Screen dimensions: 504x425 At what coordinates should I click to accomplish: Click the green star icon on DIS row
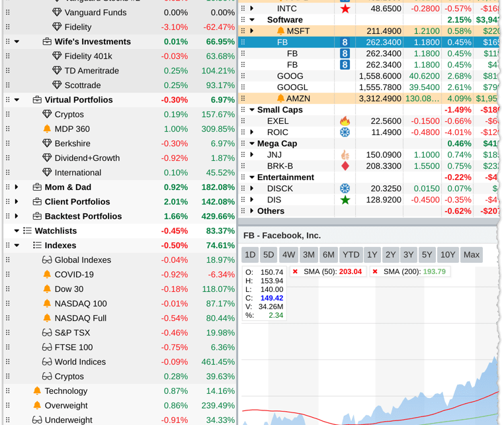[345, 200]
